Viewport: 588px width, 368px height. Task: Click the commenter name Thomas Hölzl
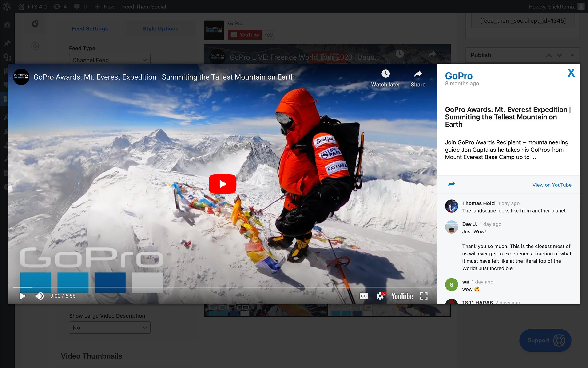point(479,203)
